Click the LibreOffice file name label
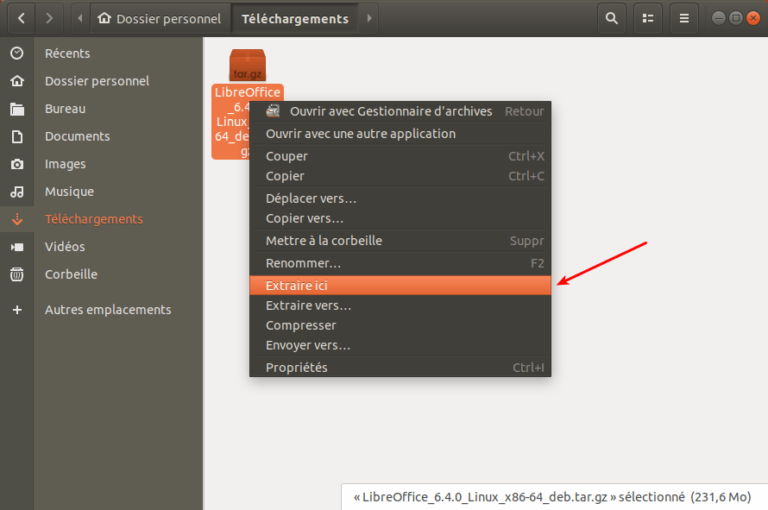This screenshot has width=768, height=510. click(x=232, y=121)
